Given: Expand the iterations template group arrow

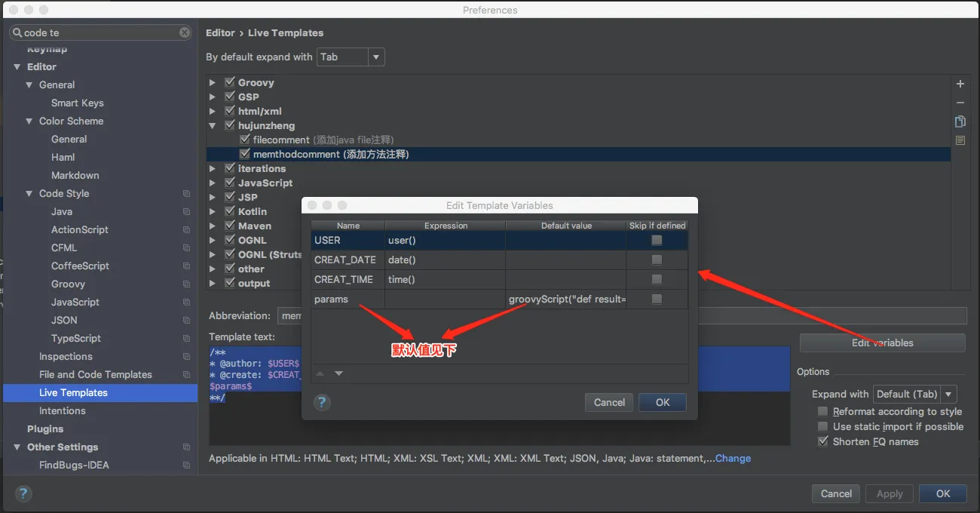Looking at the screenshot, I should [213, 168].
